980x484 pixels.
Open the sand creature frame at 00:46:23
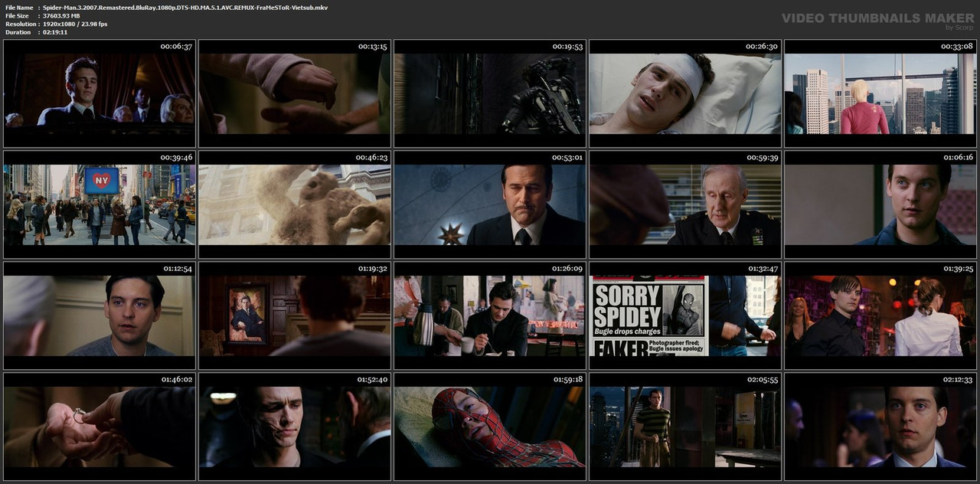pyautogui.click(x=295, y=204)
